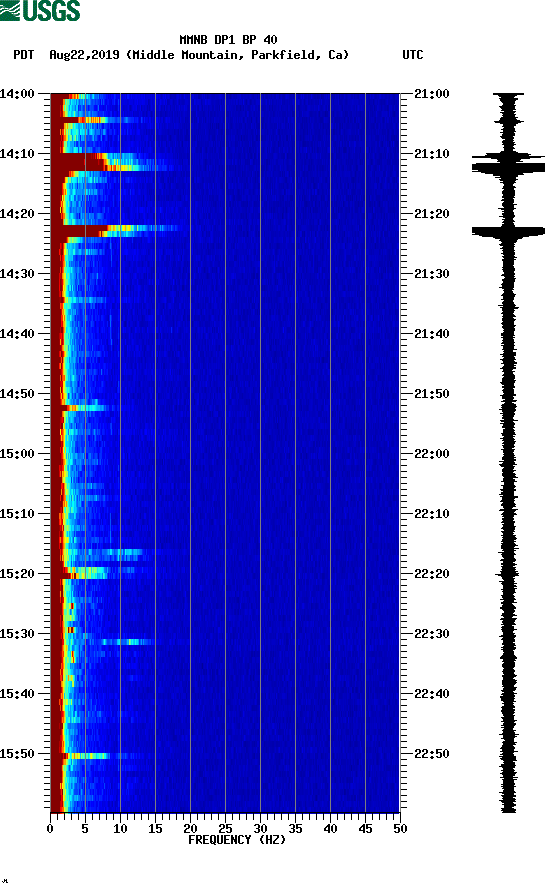Click the '22:10' UTC time label
Screen dimensions: 552x892
tap(432, 514)
